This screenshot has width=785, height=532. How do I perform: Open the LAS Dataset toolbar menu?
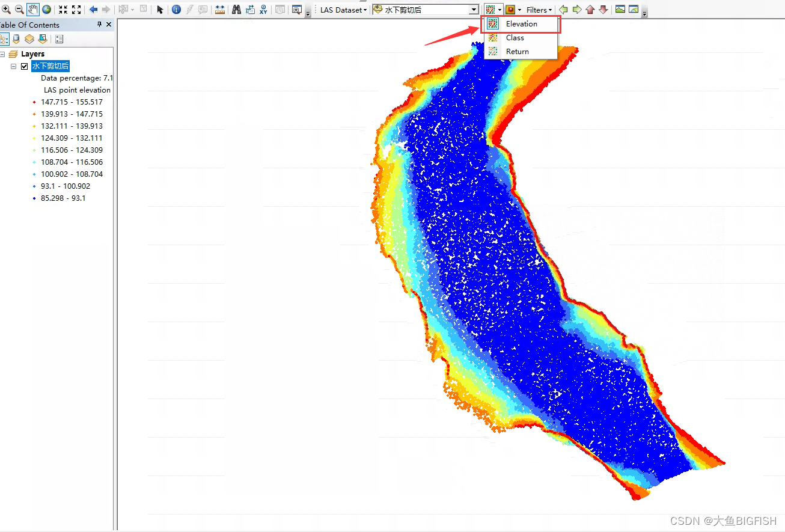tap(343, 9)
